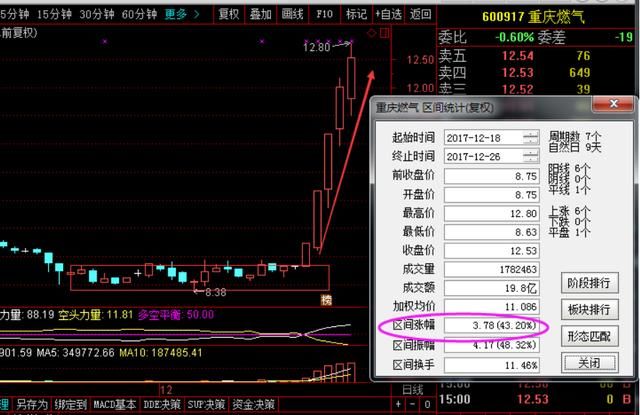
Task: Click the 成交量 field showing 1782463
Action: [491, 269]
